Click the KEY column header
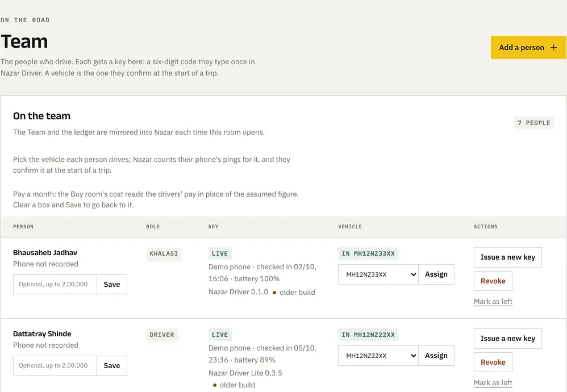The image size is (567, 392). (x=214, y=227)
